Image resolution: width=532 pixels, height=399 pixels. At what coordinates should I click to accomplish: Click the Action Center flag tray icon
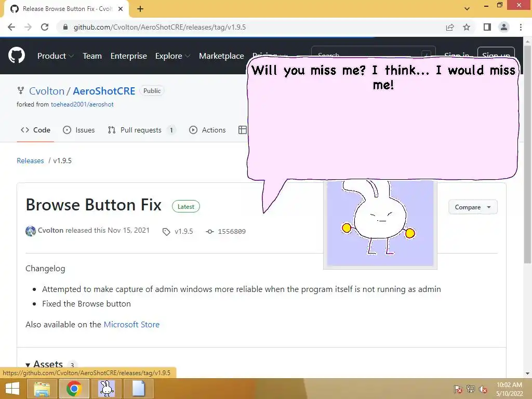458,389
